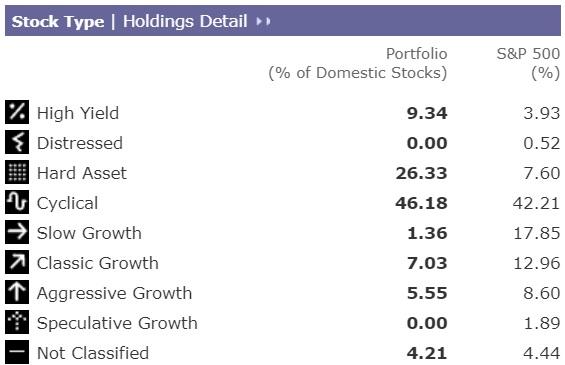Select the Speculative Growth row label

(x=117, y=323)
